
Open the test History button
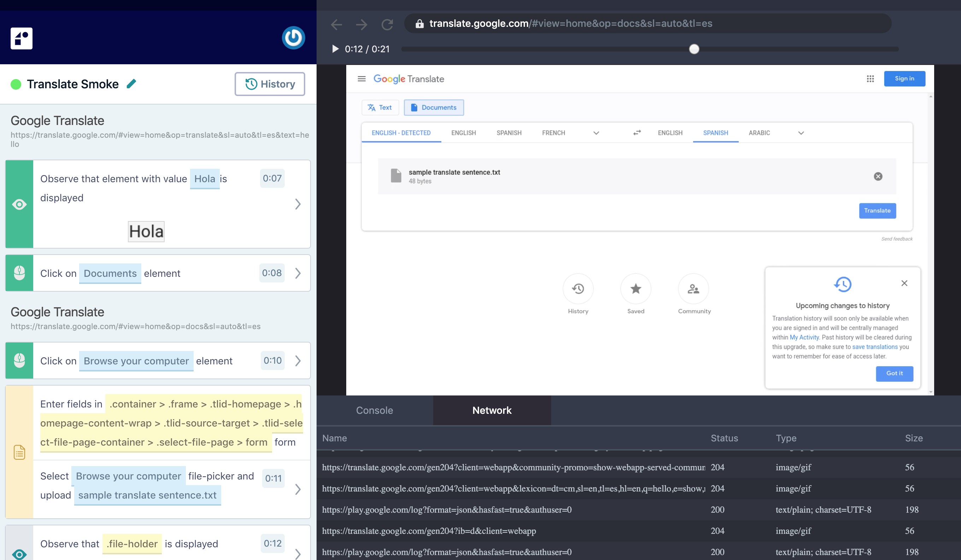click(270, 84)
